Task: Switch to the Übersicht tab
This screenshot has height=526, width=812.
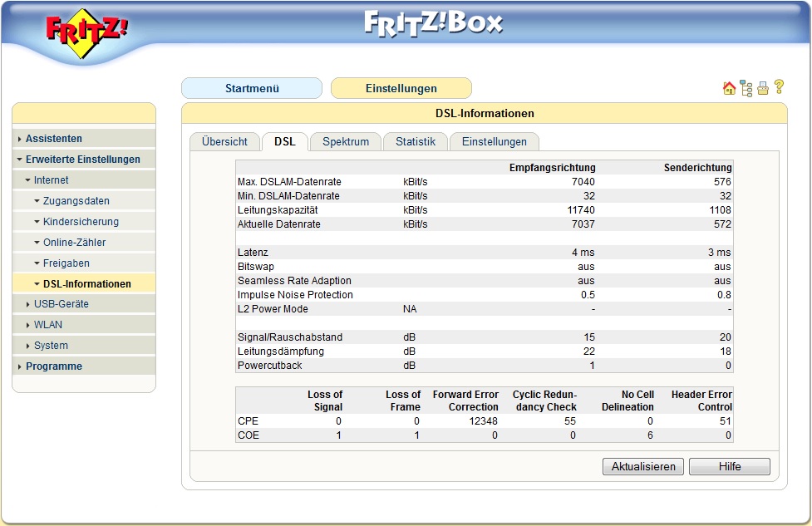Action: (x=224, y=142)
